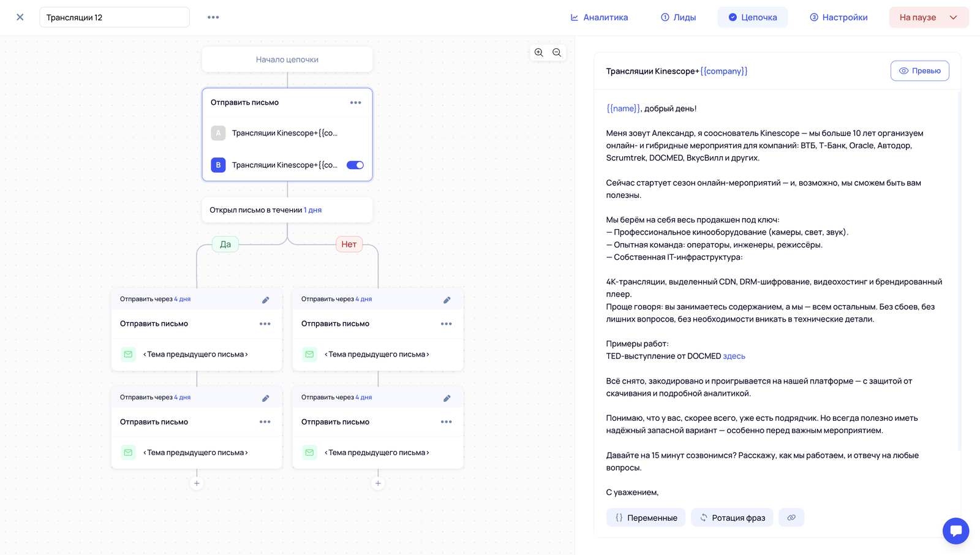This screenshot has height=555, width=980.
Task: Click the "Нет" branch label
Action: [349, 244]
